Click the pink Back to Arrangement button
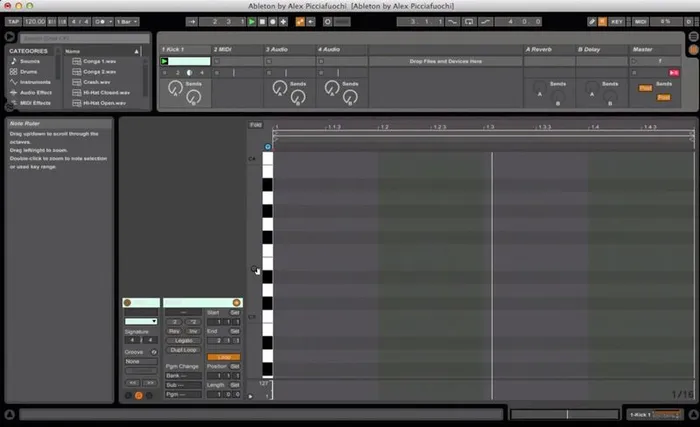Viewport: 700px width, 427px height. (674, 72)
